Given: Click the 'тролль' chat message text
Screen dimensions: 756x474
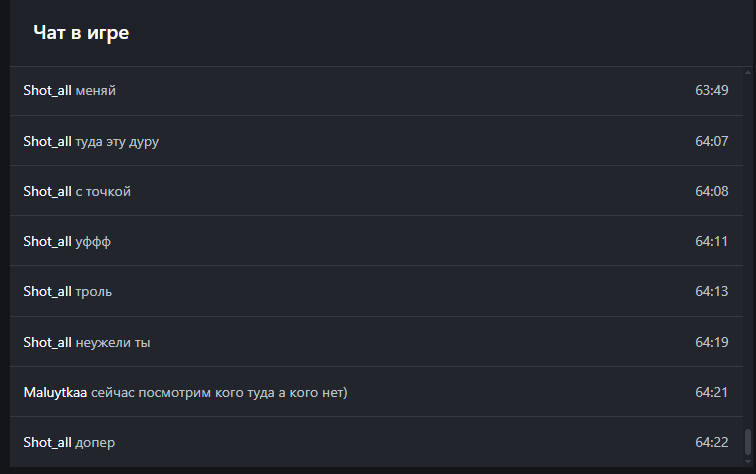Looking at the screenshot, I should click(94, 292).
